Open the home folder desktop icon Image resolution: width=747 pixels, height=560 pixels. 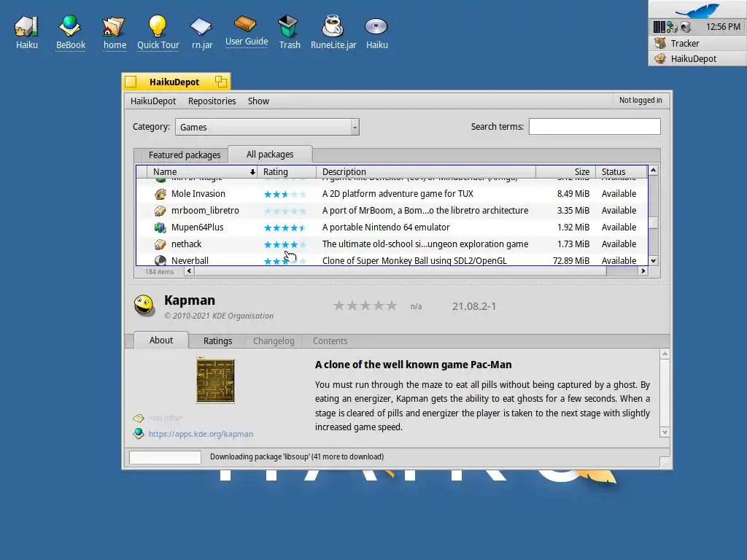tap(114, 27)
